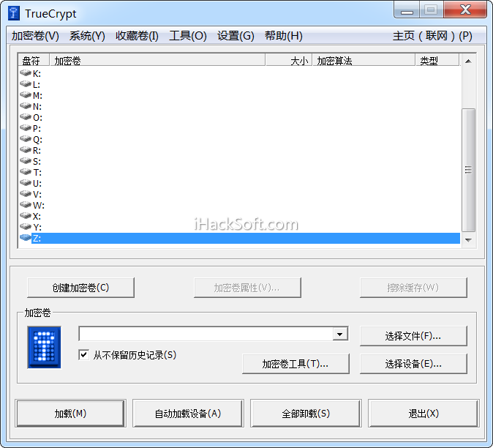Viewport: 493px width, 448px height.
Task: Click the drive icon next to K:
Action: coord(25,73)
